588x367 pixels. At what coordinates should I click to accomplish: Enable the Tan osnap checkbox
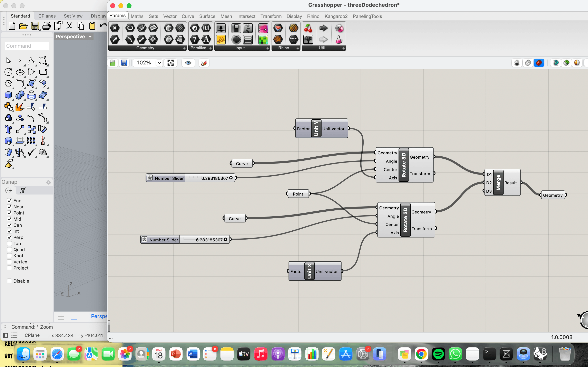(x=9, y=243)
